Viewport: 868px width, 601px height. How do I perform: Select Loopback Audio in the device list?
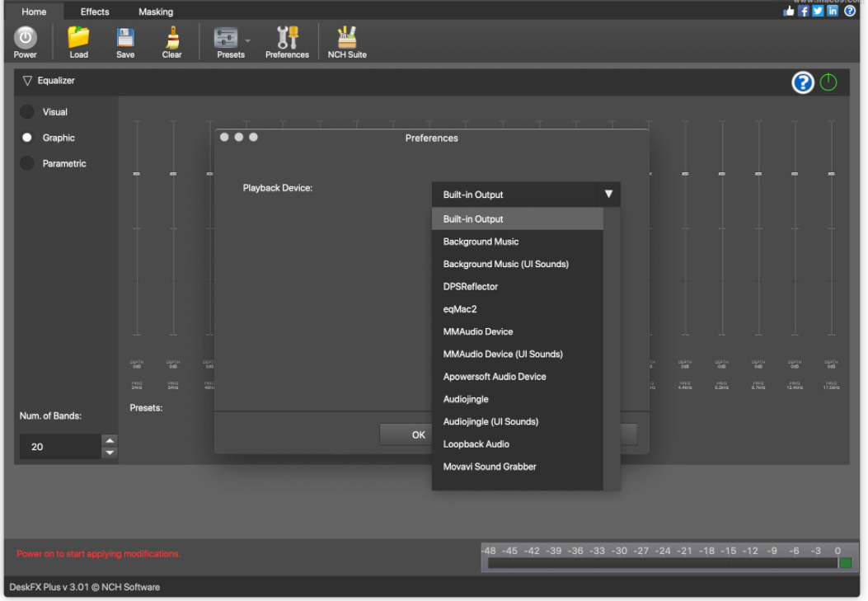click(x=476, y=444)
